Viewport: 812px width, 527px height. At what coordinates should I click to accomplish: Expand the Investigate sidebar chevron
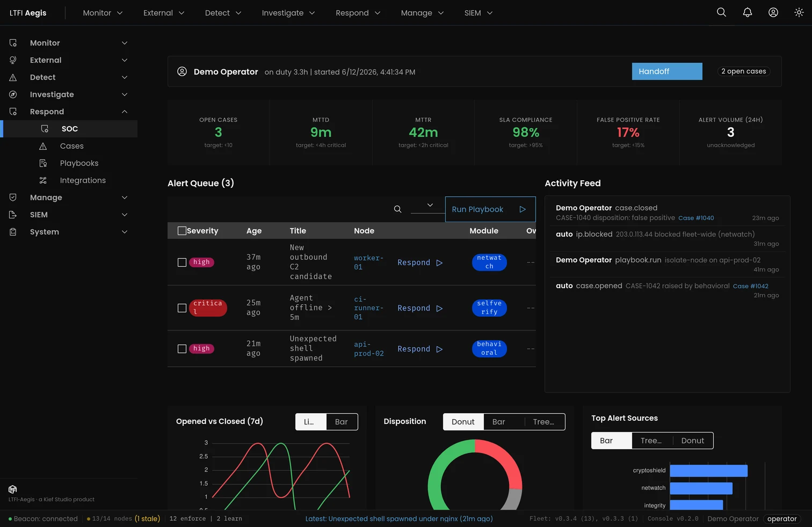pyautogui.click(x=125, y=94)
